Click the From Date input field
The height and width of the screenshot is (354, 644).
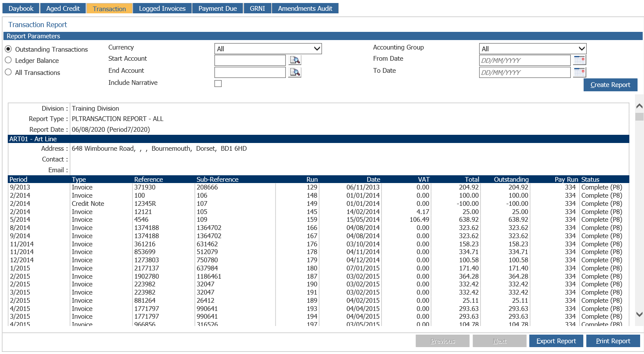coord(524,60)
